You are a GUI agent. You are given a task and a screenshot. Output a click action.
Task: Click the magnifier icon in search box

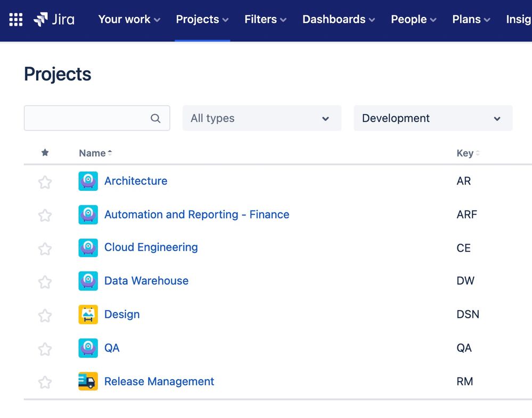click(155, 118)
